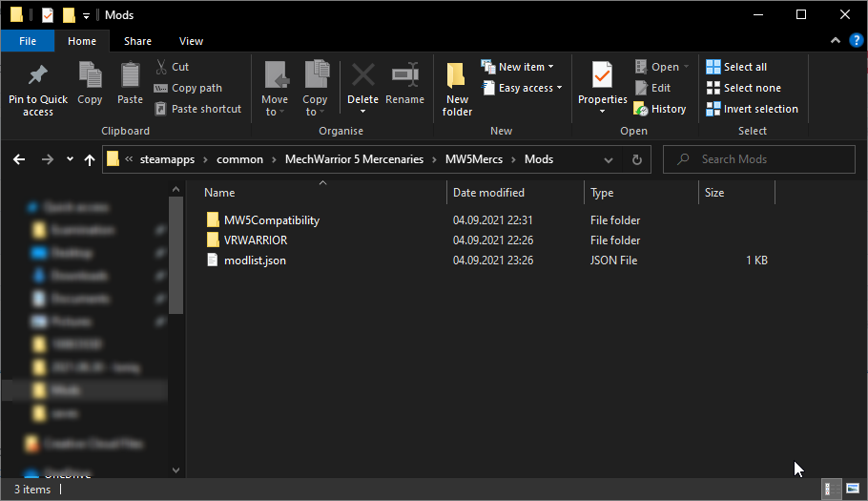Switch to Large icons view in status bar

pos(853,489)
